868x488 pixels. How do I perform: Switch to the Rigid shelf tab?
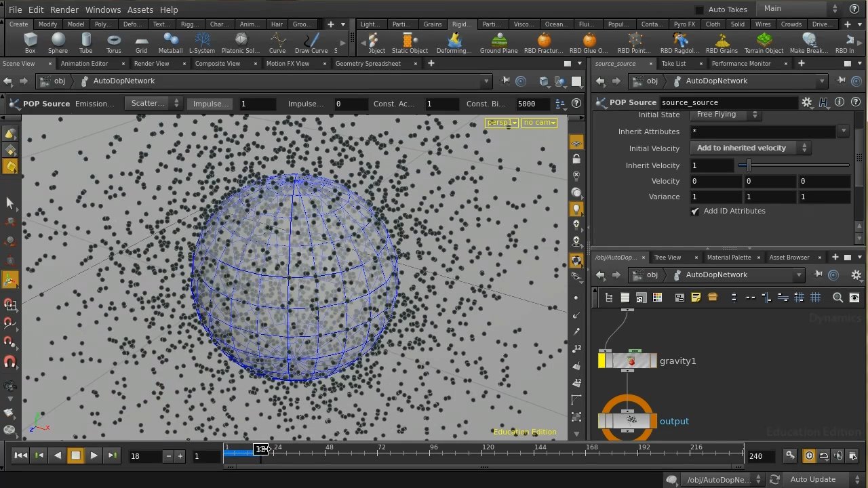point(461,24)
